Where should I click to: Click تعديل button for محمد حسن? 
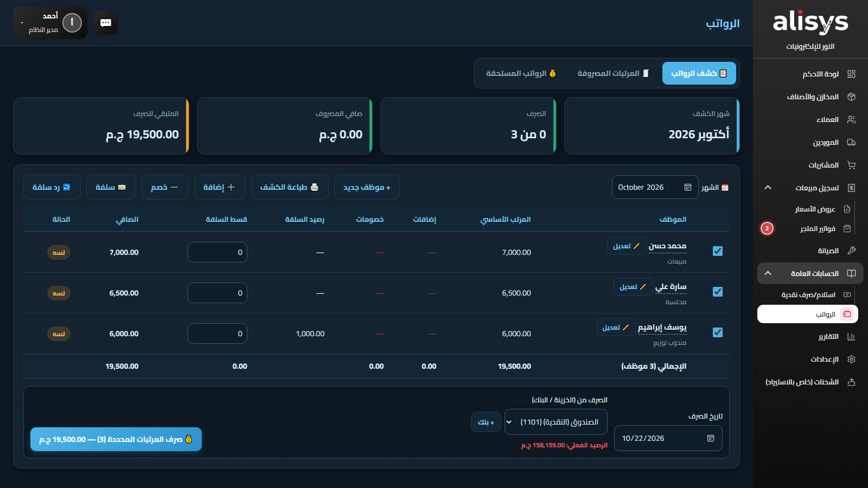click(627, 246)
